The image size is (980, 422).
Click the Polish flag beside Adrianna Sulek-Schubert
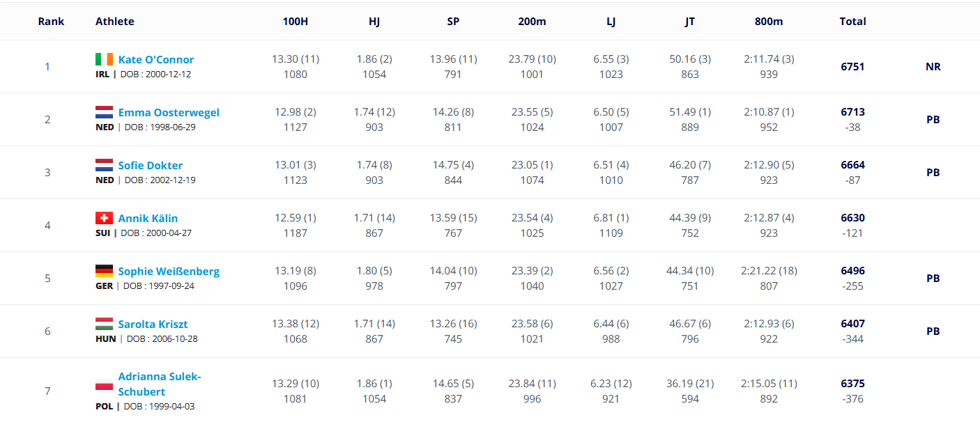pos(104,384)
